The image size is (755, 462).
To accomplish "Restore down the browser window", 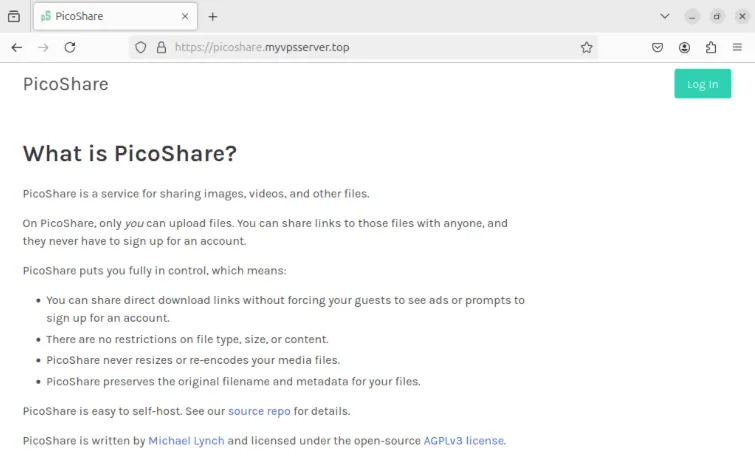I will pyautogui.click(x=717, y=16).
